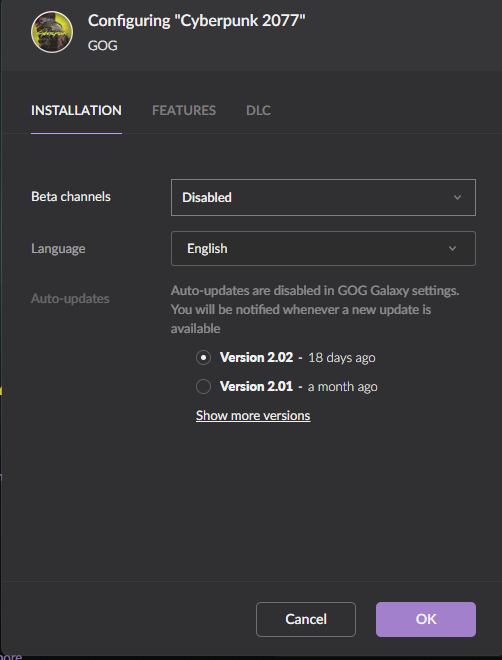
Task: Click the dialog title Configuring "Cyberpunk 2077"
Action: pyautogui.click(x=196, y=21)
